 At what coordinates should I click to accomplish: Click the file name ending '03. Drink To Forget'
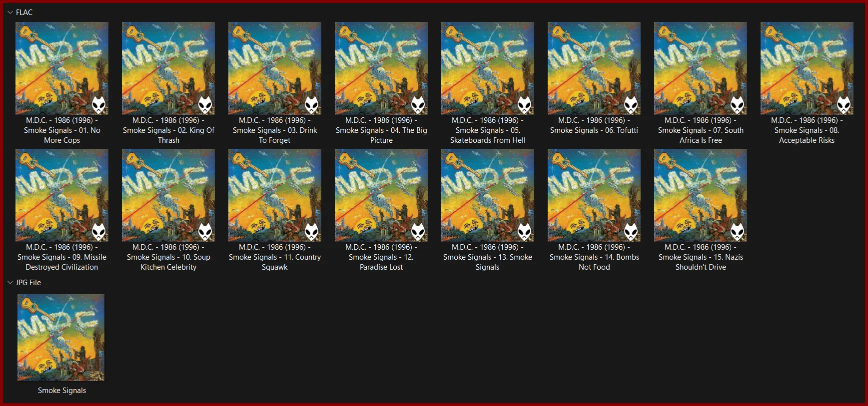point(275,130)
